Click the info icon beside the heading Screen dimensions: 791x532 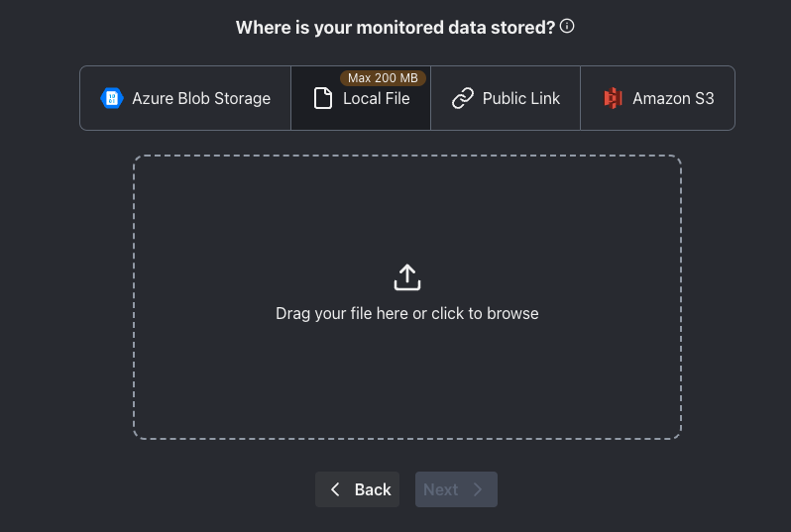point(567,27)
